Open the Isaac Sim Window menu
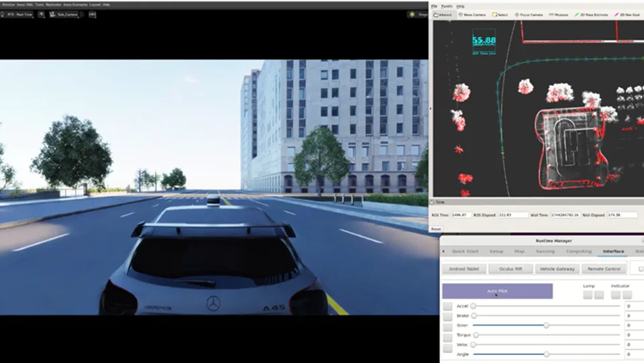Screen dimensions: 644x363 [8, 5]
